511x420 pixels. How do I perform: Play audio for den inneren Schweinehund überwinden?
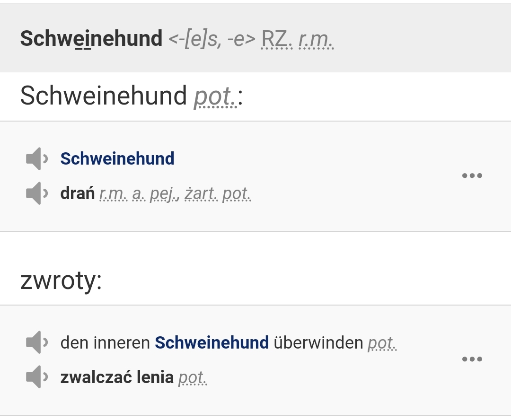click(x=37, y=342)
